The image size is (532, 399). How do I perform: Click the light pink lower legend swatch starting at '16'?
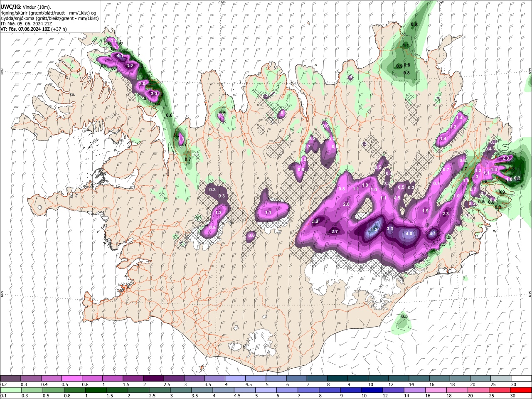click(x=436, y=390)
